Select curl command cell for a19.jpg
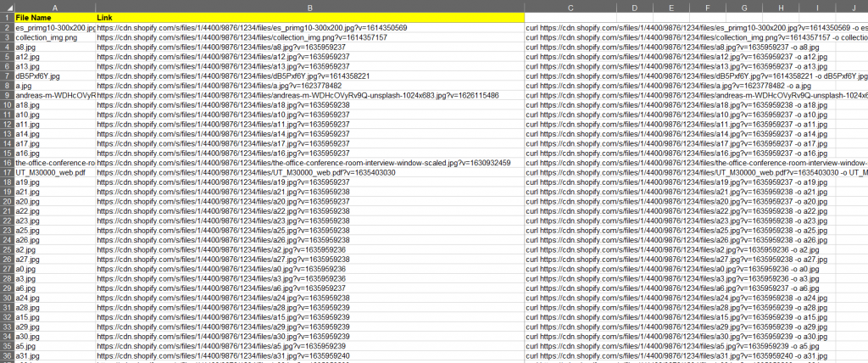 pos(570,182)
